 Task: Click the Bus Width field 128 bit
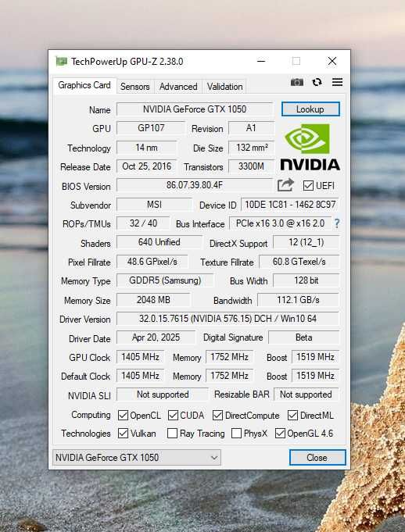pyautogui.click(x=306, y=280)
